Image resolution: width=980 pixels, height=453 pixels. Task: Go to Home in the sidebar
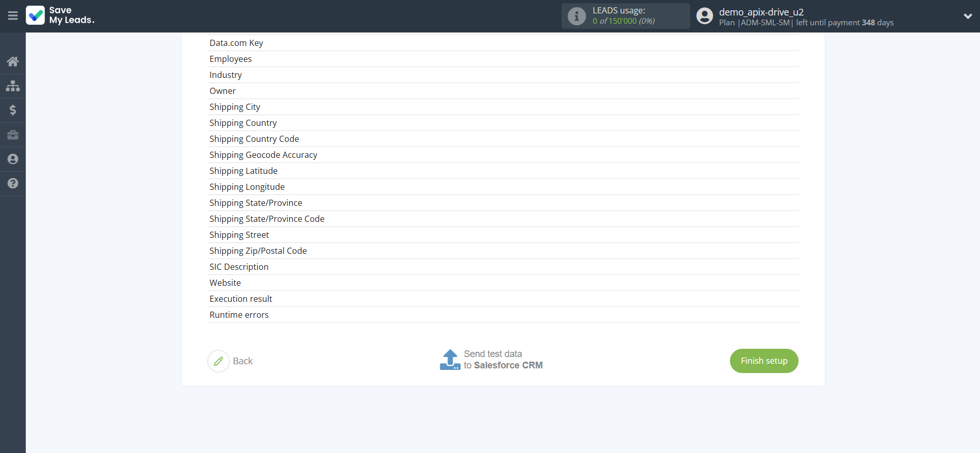(x=13, y=62)
